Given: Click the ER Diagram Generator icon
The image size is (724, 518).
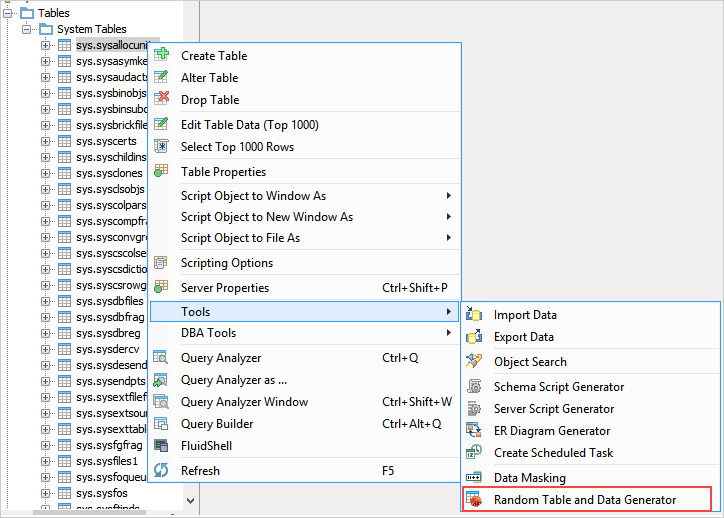Looking at the screenshot, I should (x=474, y=431).
